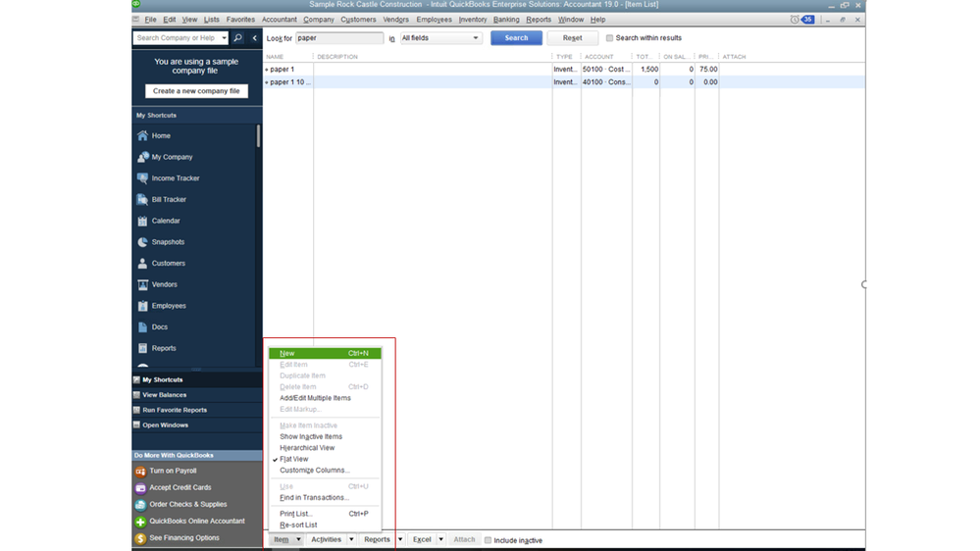Click the See Financing Options icon
Viewport: 980px width, 551px height.
pyautogui.click(x=140, y=538)
